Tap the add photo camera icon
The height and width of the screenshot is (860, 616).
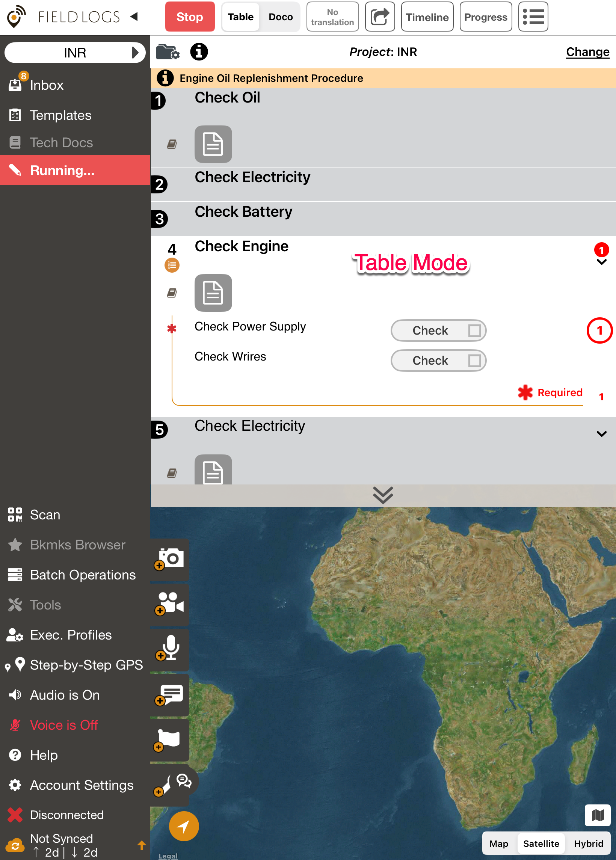[x=170, y=559]
